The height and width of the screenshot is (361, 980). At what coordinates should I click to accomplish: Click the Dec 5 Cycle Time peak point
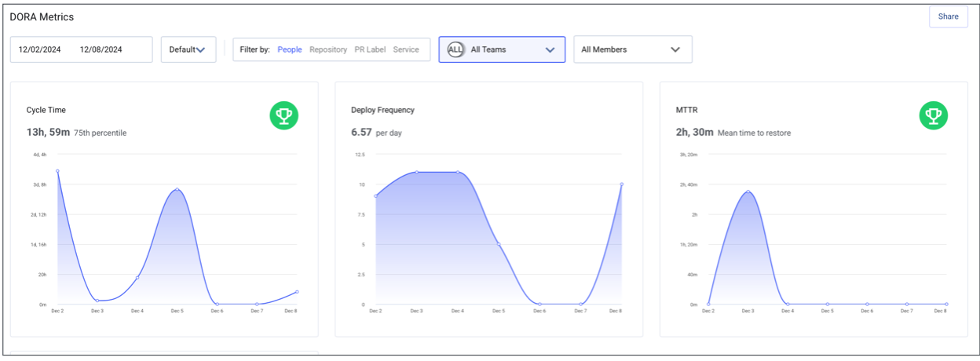click(x=177, y=189)
